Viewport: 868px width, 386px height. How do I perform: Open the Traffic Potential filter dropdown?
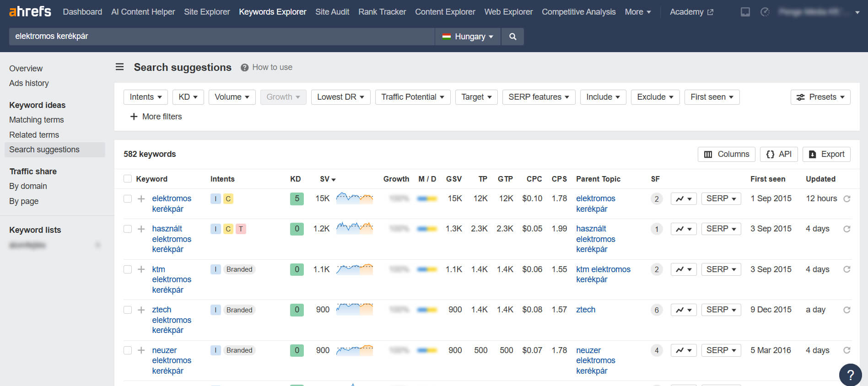[x=413, y=97]
